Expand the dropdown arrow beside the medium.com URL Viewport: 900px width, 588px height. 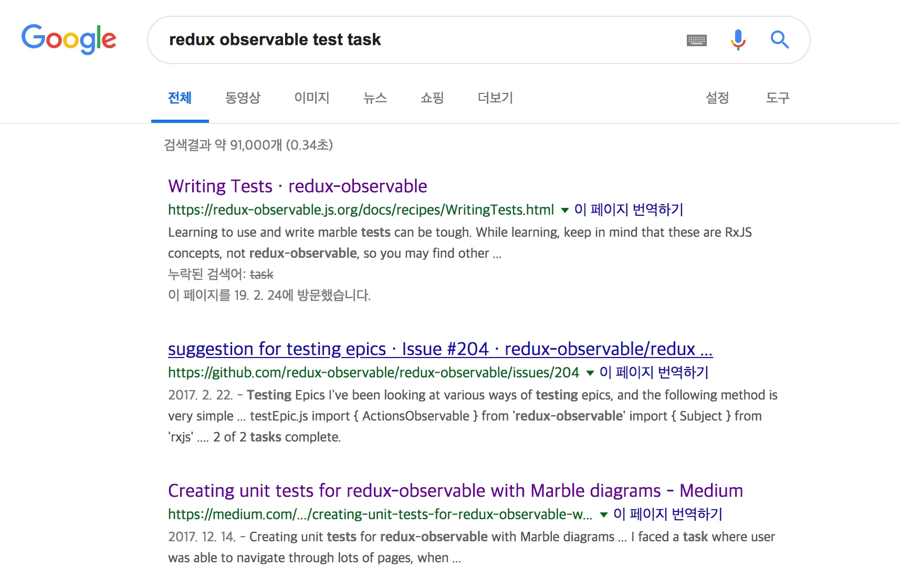(604, 515)
